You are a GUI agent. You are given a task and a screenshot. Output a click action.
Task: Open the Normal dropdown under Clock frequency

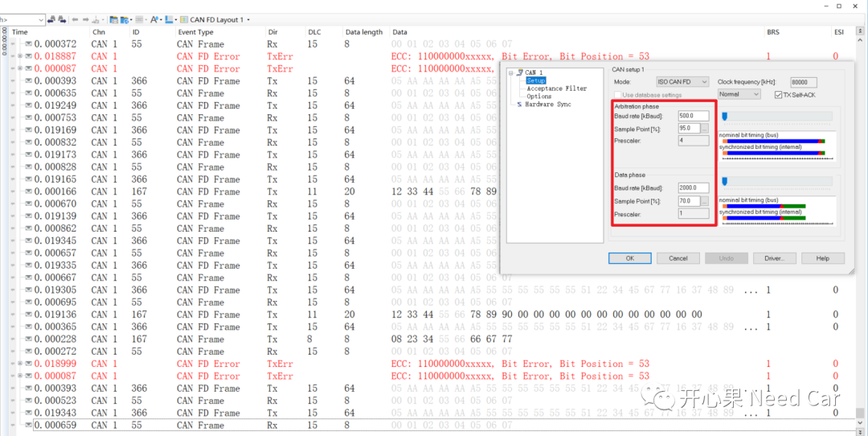click(739, 94)
